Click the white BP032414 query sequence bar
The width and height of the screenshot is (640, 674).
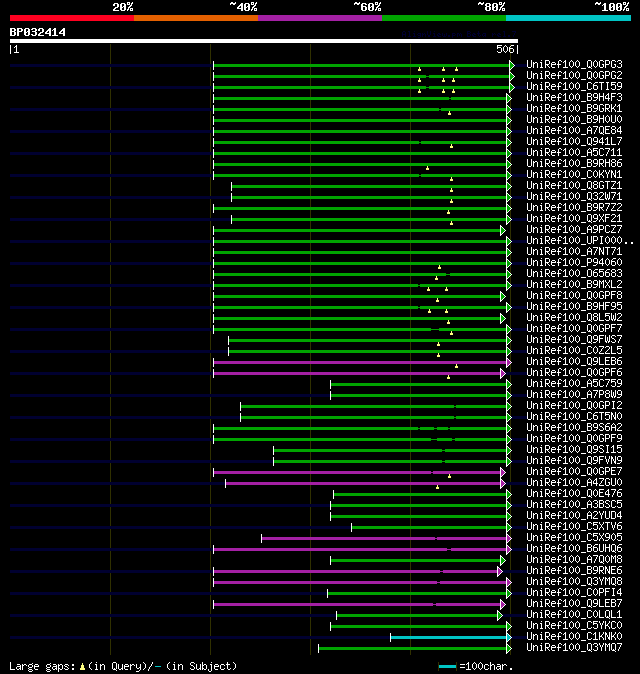click(x=264, y=41)
